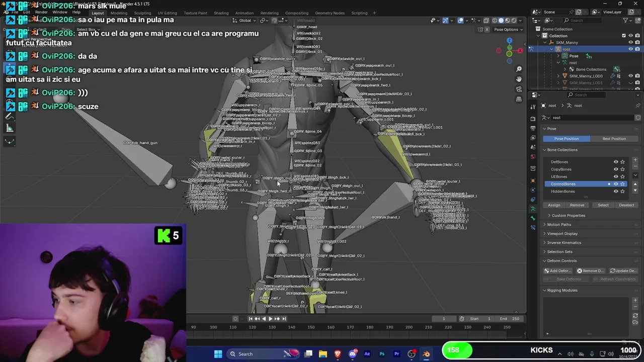
Task: Click Update Deform button
Action: coord(622,271)
